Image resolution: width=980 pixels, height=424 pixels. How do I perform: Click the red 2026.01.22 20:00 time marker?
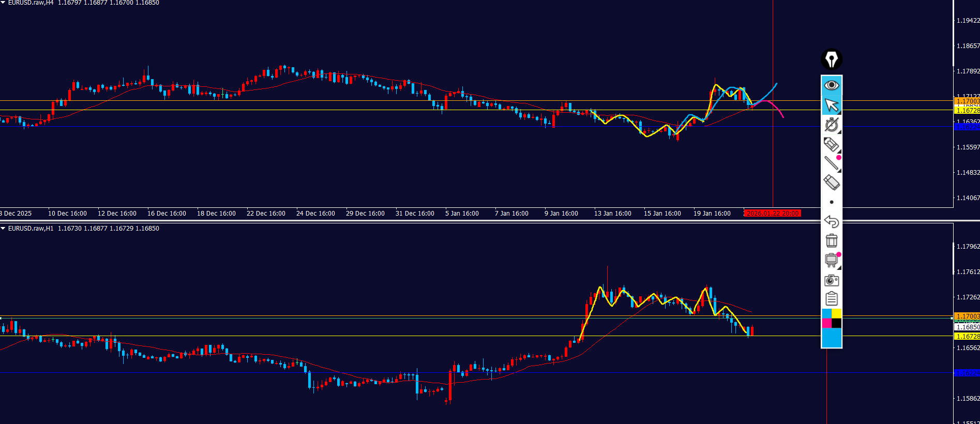tap(773, 214)
